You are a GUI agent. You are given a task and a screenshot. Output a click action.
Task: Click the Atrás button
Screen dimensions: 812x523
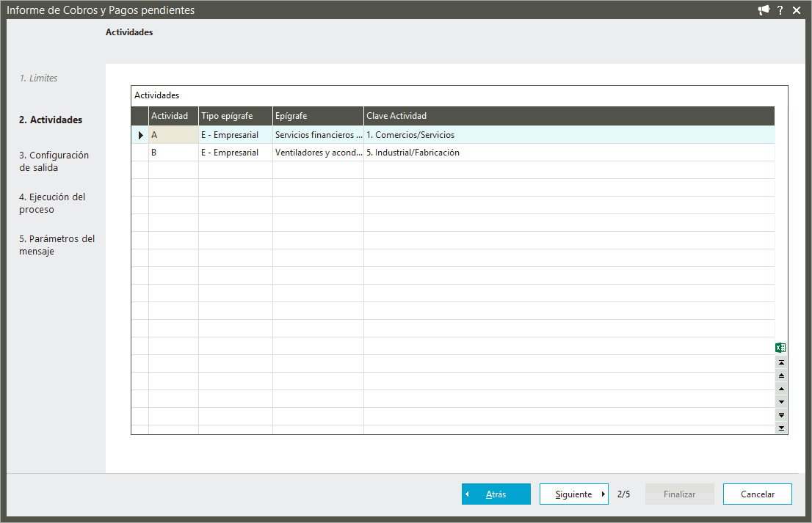(x=496, y=494)
